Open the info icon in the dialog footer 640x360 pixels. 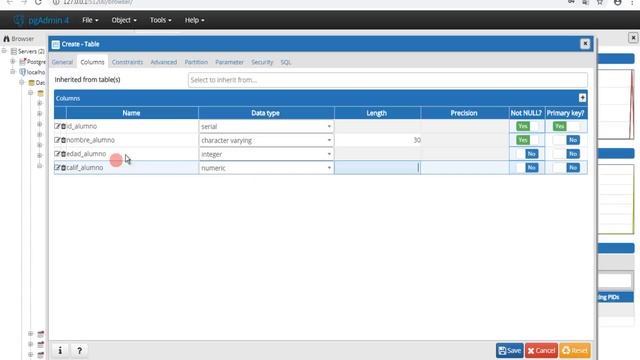click(x=60, y=350)
